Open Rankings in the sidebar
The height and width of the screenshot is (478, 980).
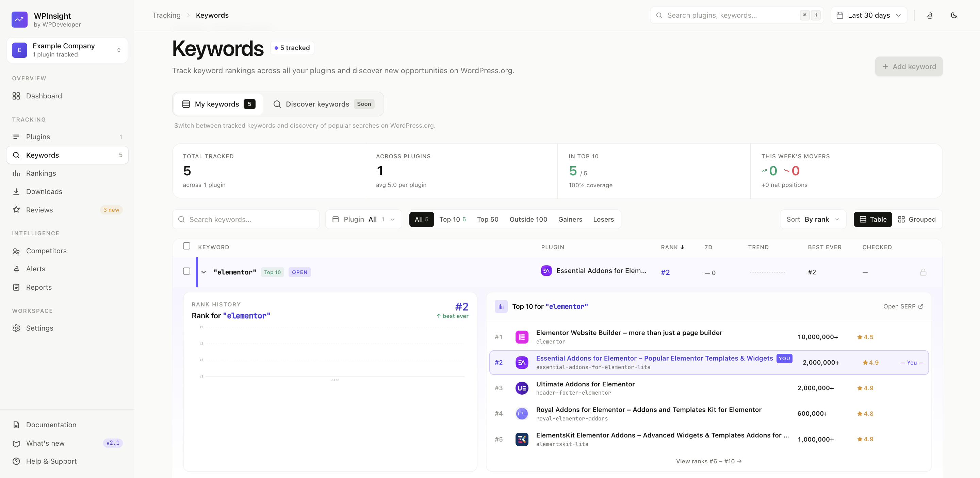coord(67,174)
